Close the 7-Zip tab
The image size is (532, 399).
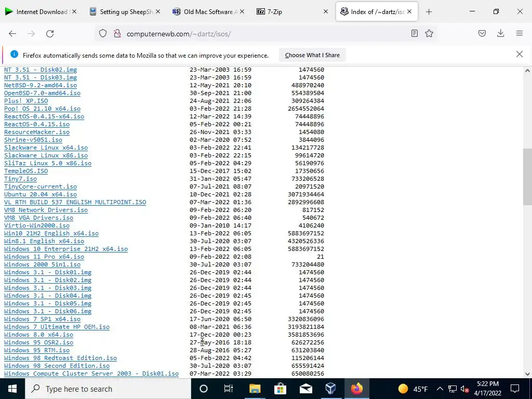point(326,11)
